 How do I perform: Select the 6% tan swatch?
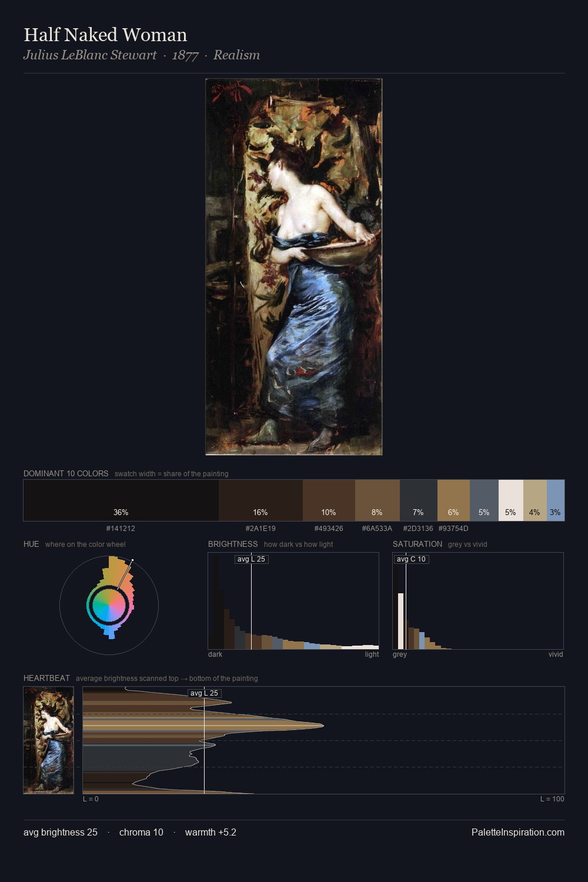[x=453, y=500]
